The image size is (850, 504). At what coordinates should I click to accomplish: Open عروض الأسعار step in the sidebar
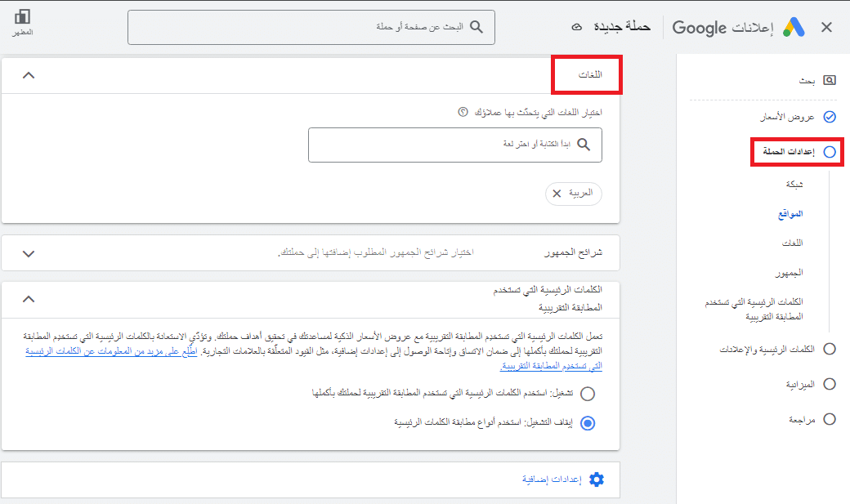click(x=788, y=117)
